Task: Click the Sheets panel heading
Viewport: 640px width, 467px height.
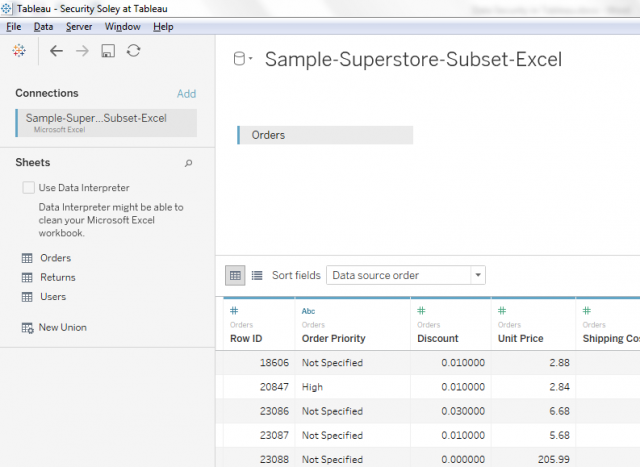Action: 33,162
